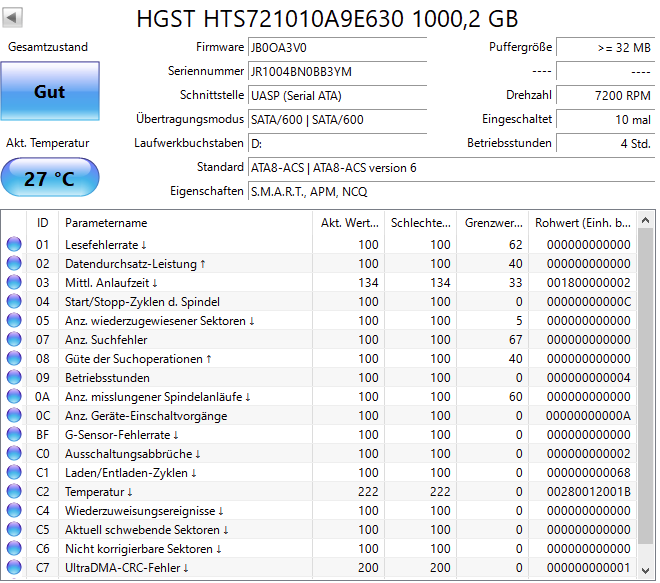Click status orb for Aktuell schwebende Sektoren
Screen dimensions: 660x583
coord(14,529)
